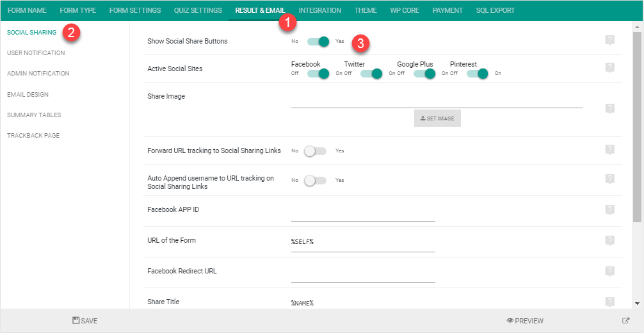Open help icon for Share Image
Viewport: 644px width, 333px height.
click(610, 108)
